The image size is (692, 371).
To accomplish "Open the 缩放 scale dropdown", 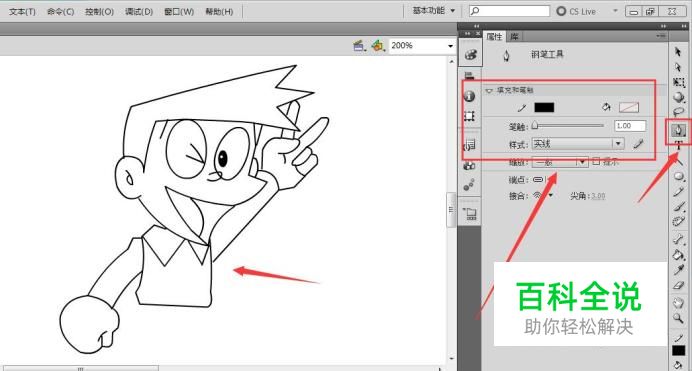I will (560, 162).
